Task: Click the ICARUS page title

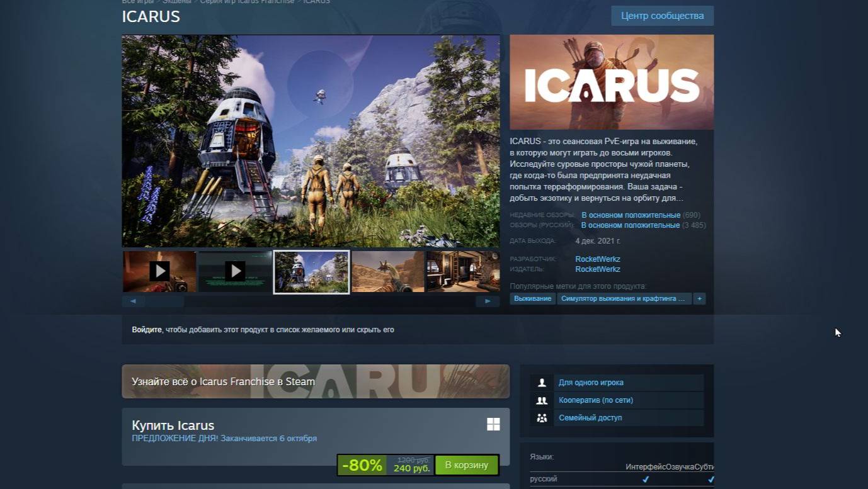Action: [151, 17]
